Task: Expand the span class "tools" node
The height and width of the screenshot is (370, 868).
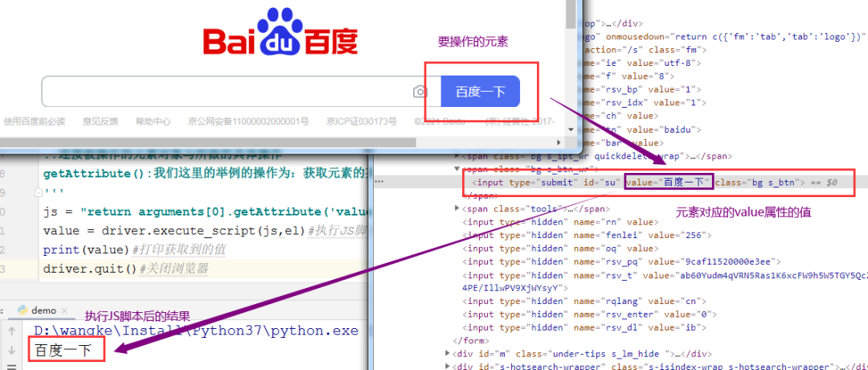Action: click(x=457, y=208)
